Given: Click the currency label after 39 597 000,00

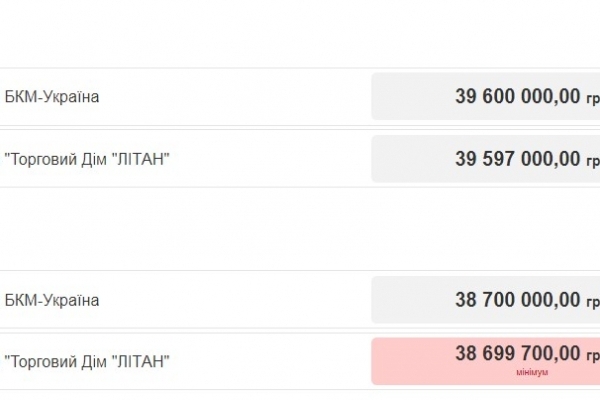Looking at the screenshot, I should [x=592, y=160].
